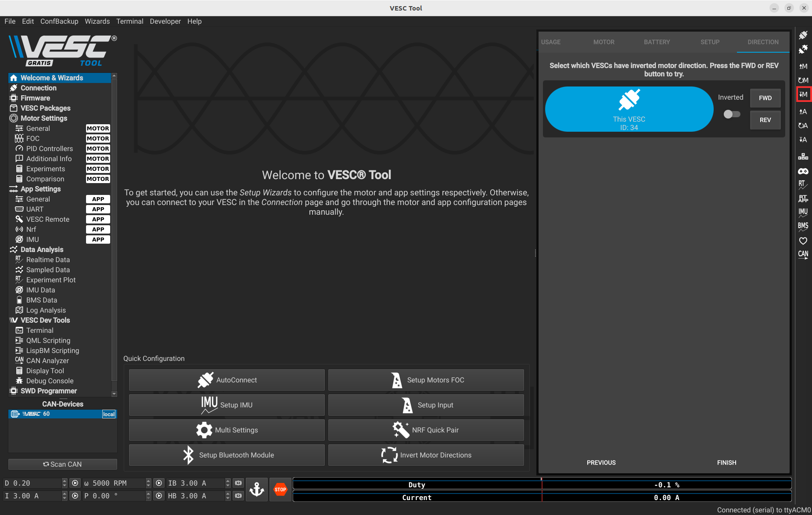Toggle IMU data streaming icon in toolbar
Image resolution: width=812 pixels, height=515 pixels.
coord(803,212)
